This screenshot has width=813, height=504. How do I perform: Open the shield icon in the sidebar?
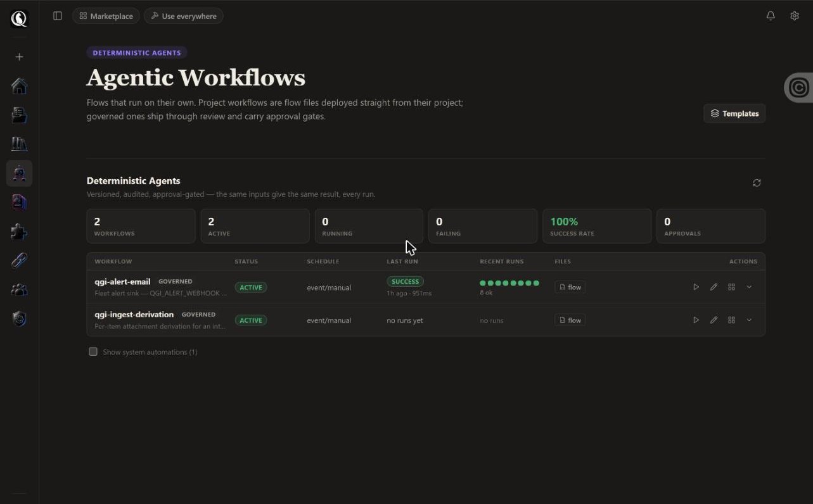(19, 318)
